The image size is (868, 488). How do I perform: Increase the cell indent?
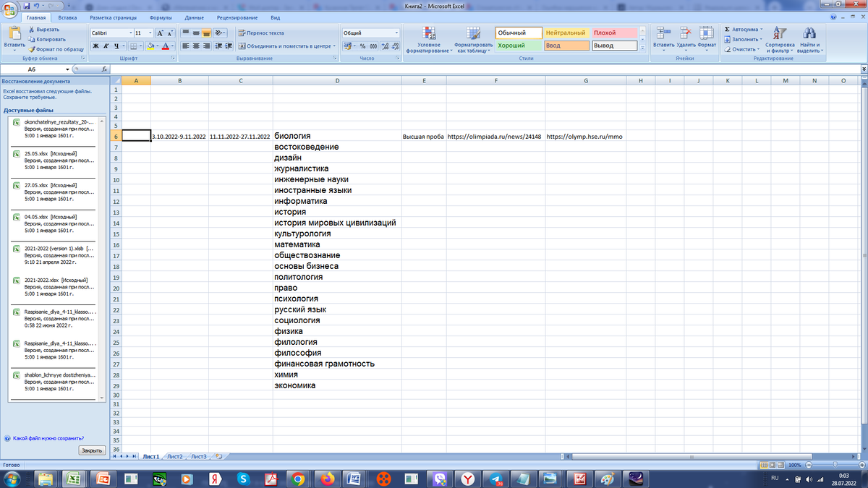point(230,46)
